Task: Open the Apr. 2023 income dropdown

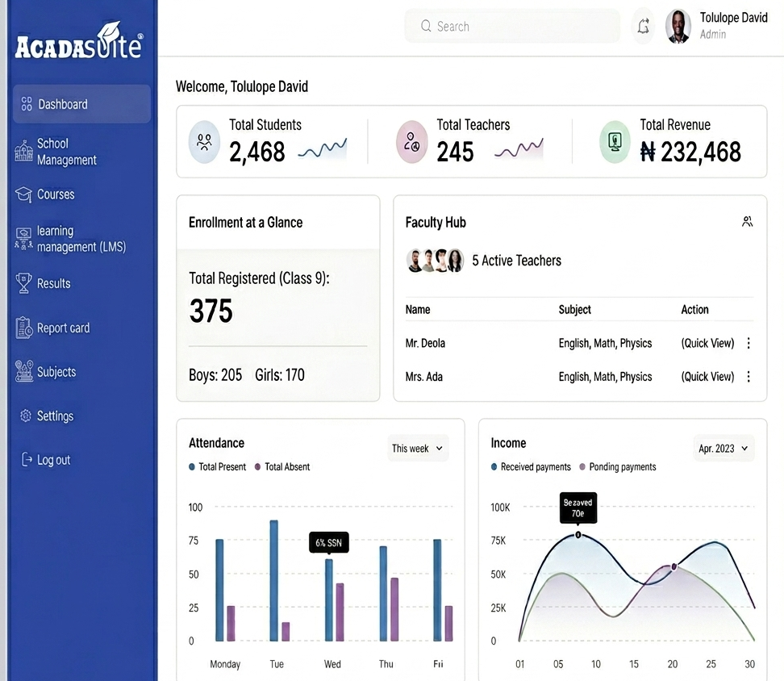Action: (724, 449)
